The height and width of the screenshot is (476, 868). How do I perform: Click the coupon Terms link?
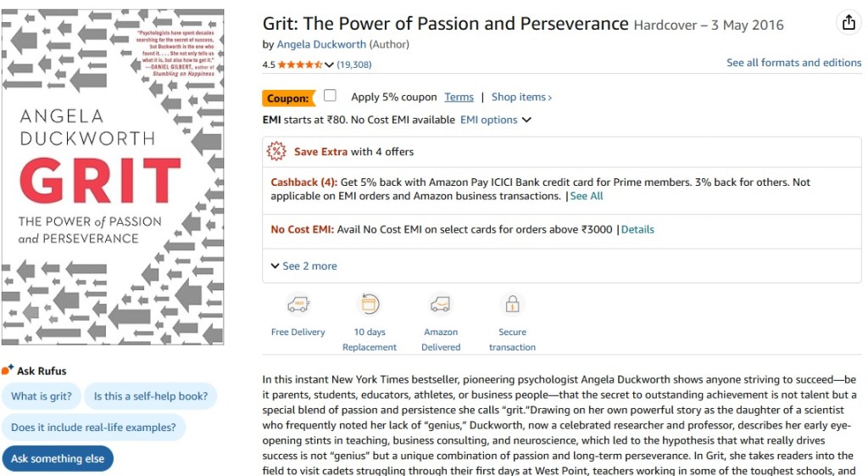tap(459, 97)
